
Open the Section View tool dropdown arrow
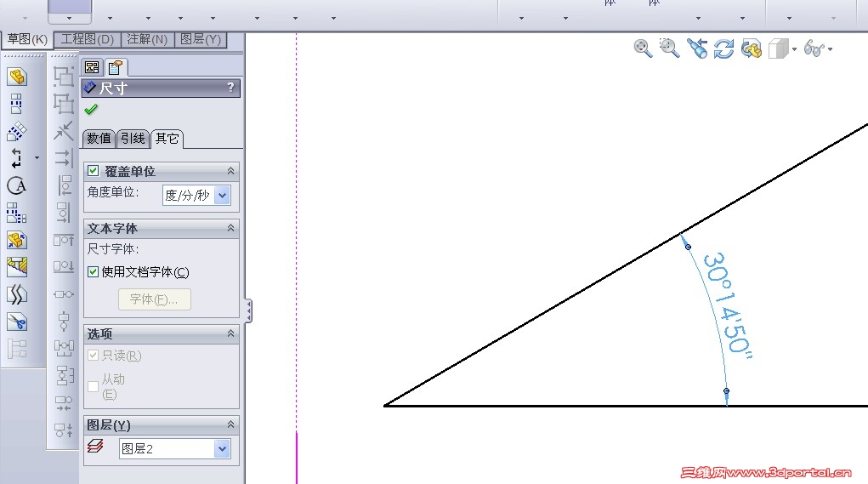click(37, 158)
